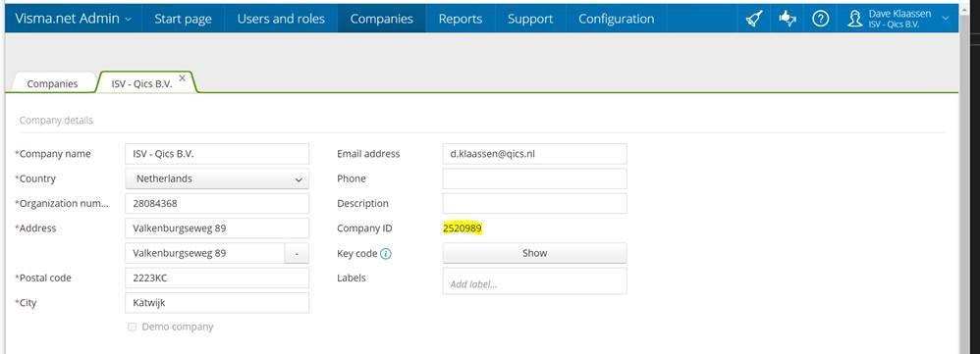Navigate to Start page

pos(183,19)
